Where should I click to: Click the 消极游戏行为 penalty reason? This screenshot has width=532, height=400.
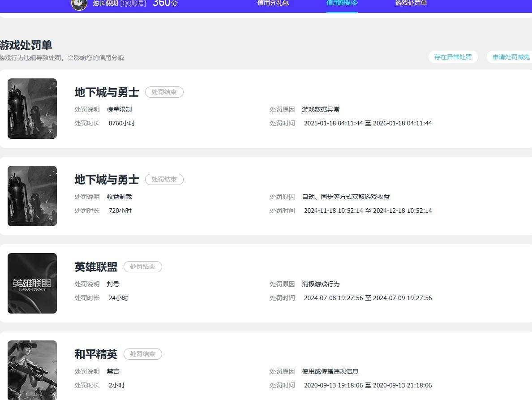[321, 284]
